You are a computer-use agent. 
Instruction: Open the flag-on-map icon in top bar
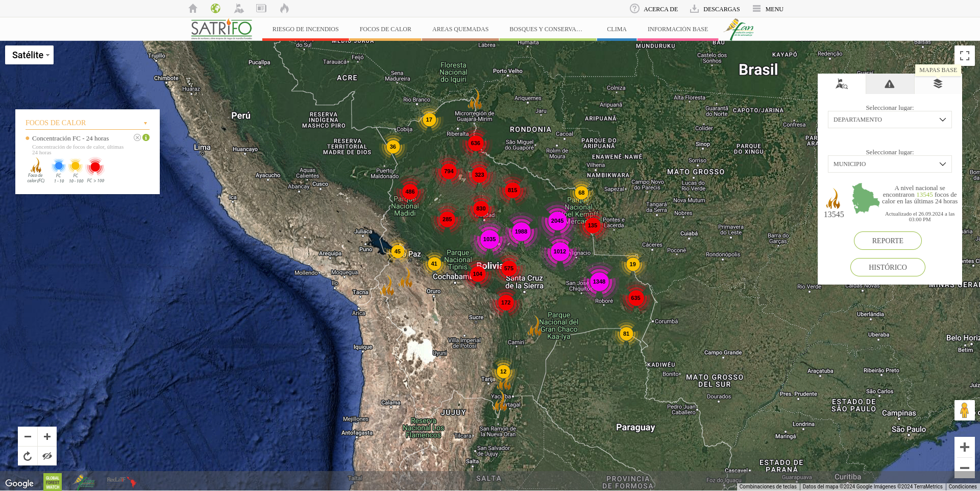click(238, 8)
